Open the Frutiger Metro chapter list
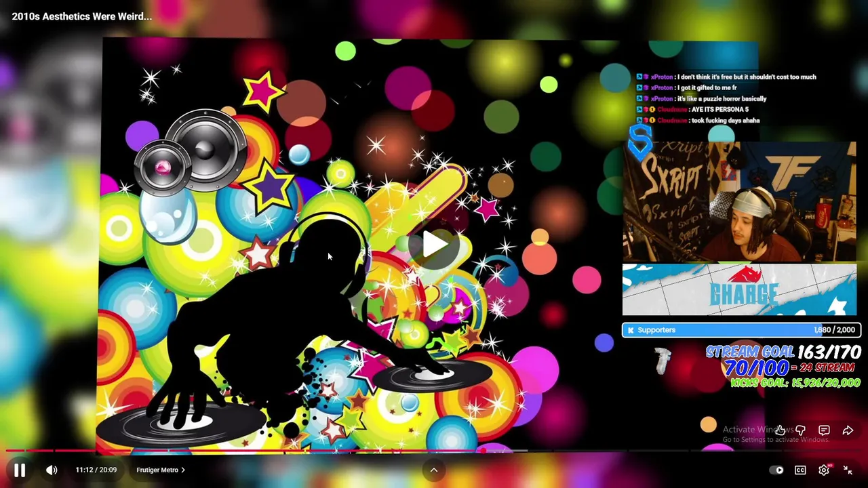Image resolution: width=868 pixels, height=488 pixels. [161, 470]
